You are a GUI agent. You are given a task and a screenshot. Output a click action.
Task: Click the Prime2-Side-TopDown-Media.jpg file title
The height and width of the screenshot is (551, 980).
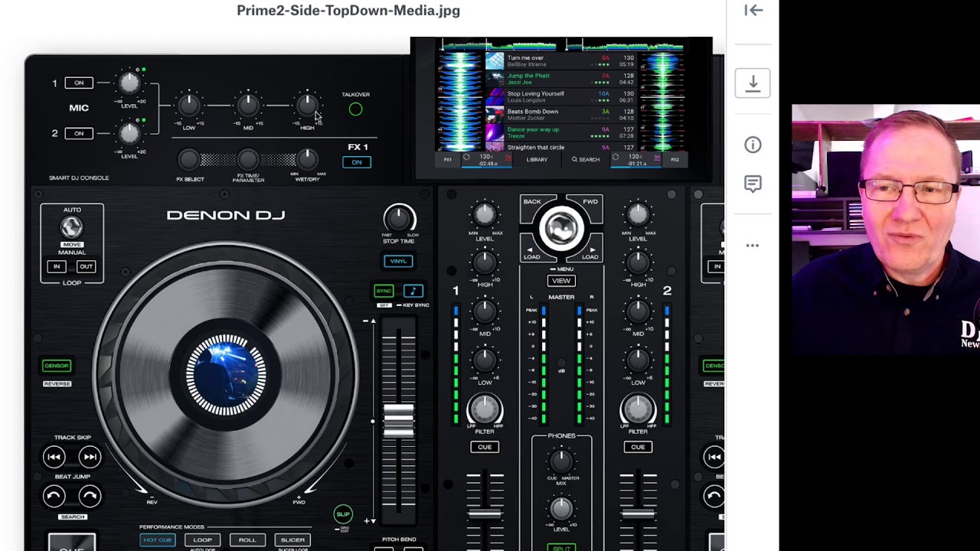pos(348,11)
